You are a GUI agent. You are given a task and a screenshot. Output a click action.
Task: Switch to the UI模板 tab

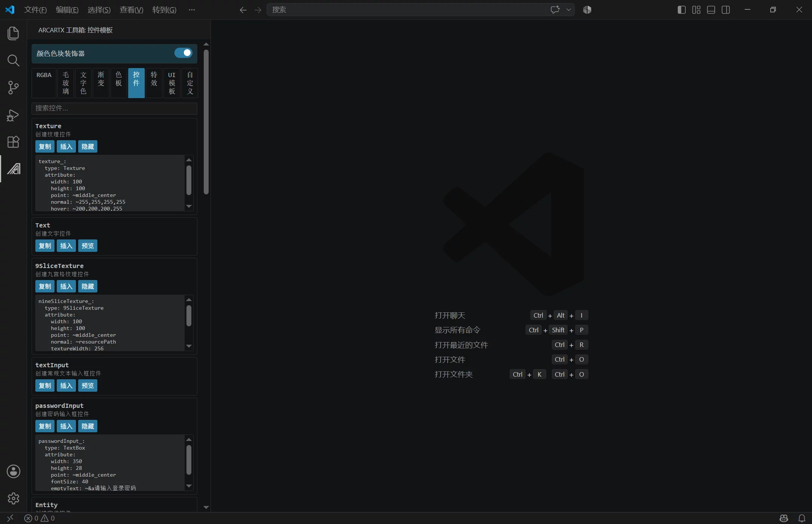(x=172, y=83)
